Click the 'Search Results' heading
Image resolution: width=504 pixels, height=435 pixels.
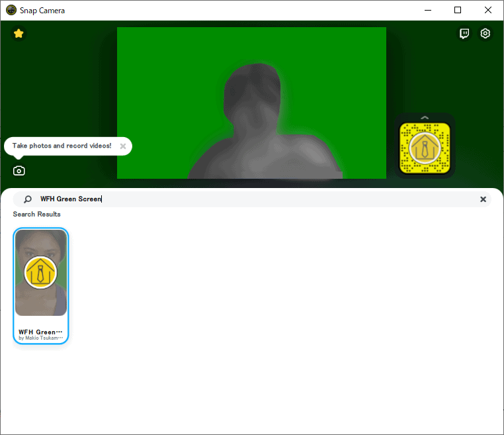(x=36, y=215)
